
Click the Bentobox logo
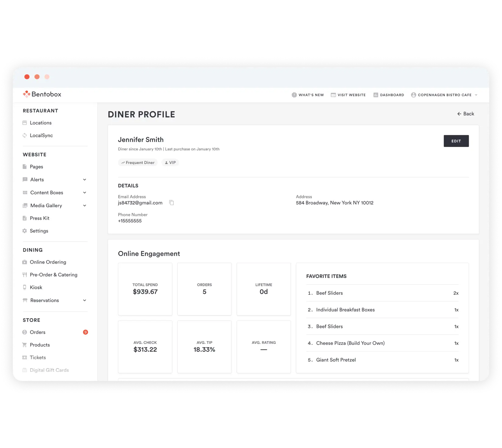click(x=42, y=94)
